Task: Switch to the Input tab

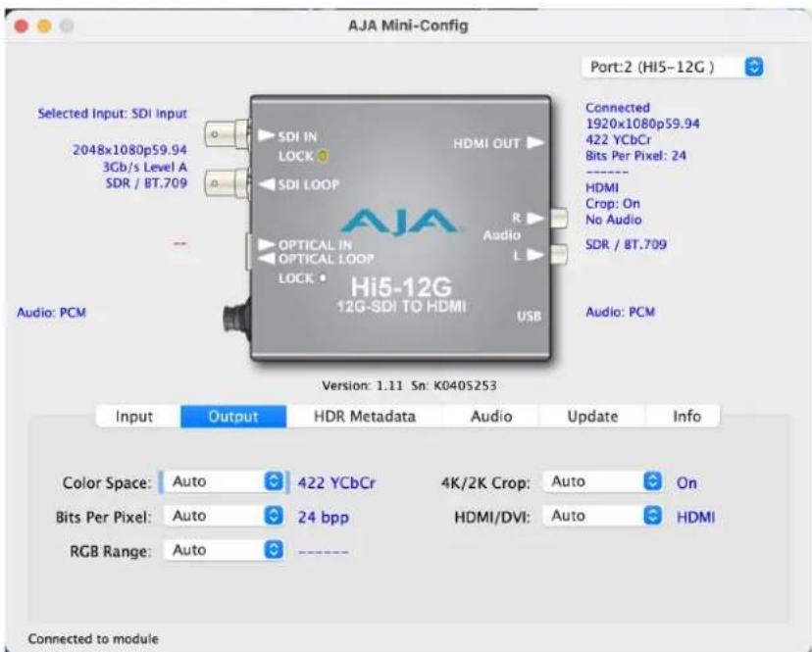Action: tap(134, 417)
